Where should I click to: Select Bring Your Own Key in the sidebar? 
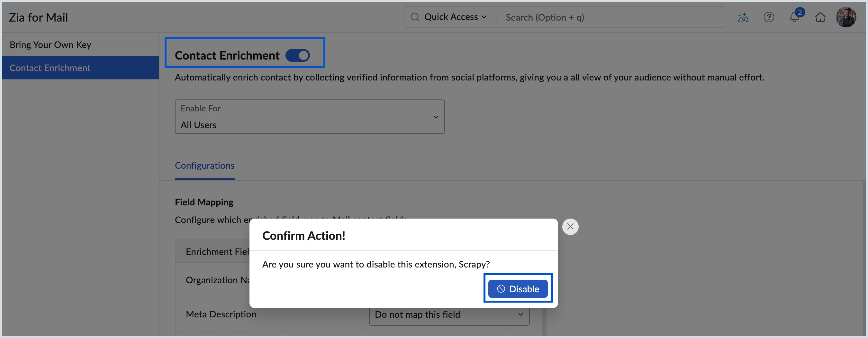click(50, 44)
